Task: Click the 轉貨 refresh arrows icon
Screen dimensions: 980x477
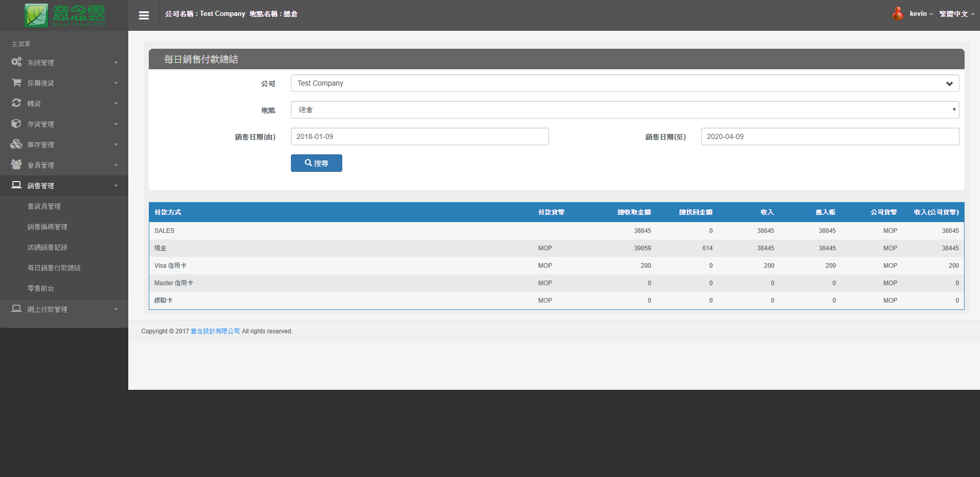Action: coord(16,103)
